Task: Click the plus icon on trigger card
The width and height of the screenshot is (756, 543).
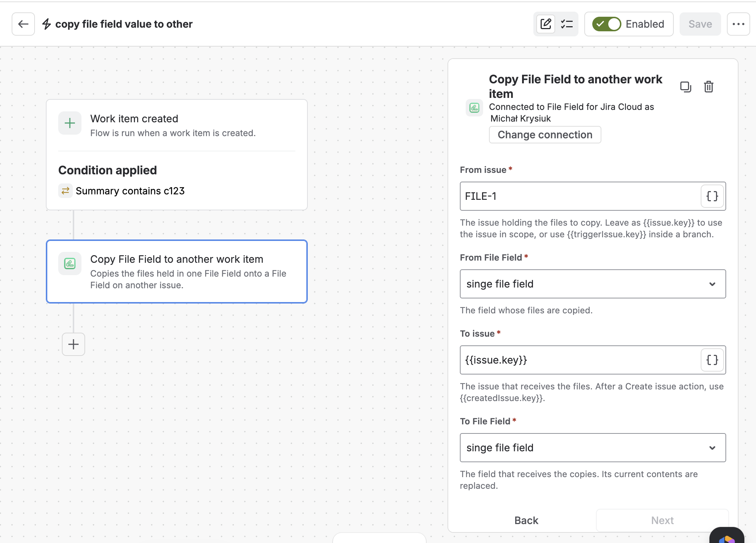Action: (70, 123)
